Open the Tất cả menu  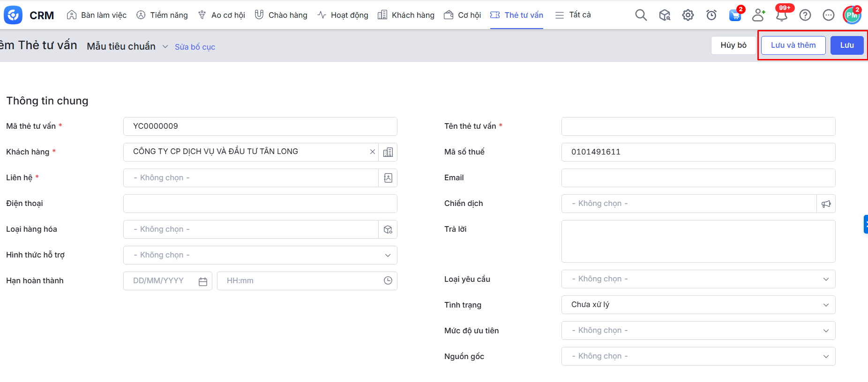573,15
